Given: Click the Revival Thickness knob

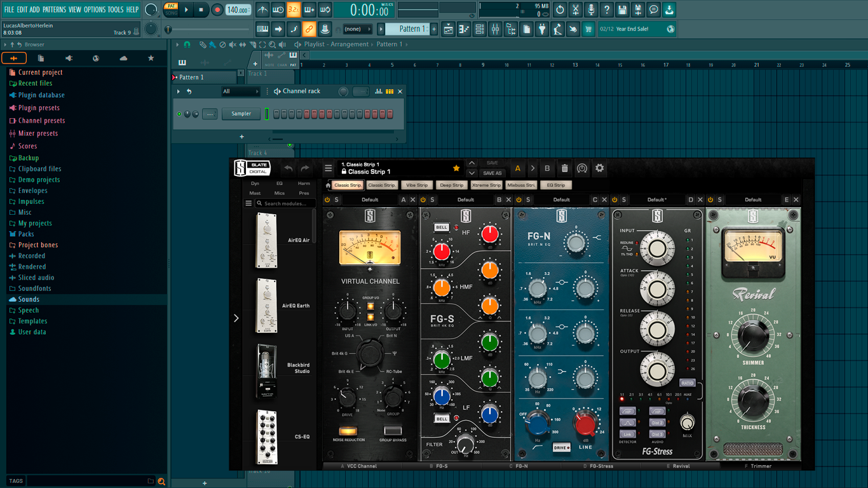Looking at the screenshot, I should click(x=753, y=400).
